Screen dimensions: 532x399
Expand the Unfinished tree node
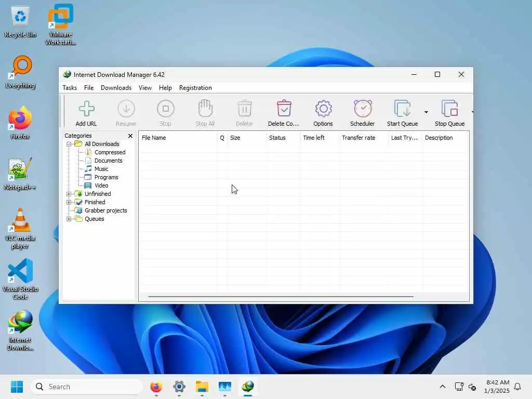(x=69, y=194)
